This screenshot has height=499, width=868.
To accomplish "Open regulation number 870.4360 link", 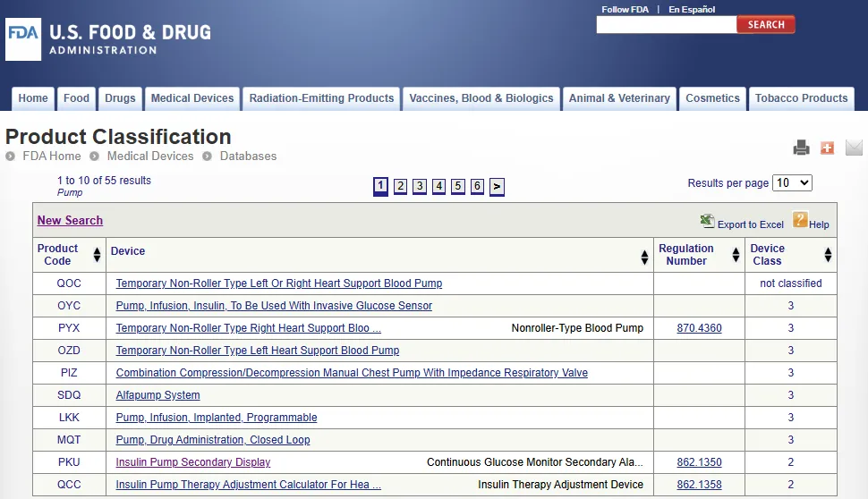I will [x=699, y=328].
